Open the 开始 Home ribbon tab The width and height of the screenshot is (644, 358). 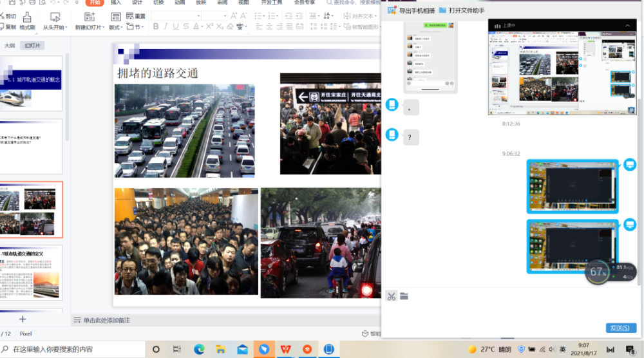click(95, 3)
